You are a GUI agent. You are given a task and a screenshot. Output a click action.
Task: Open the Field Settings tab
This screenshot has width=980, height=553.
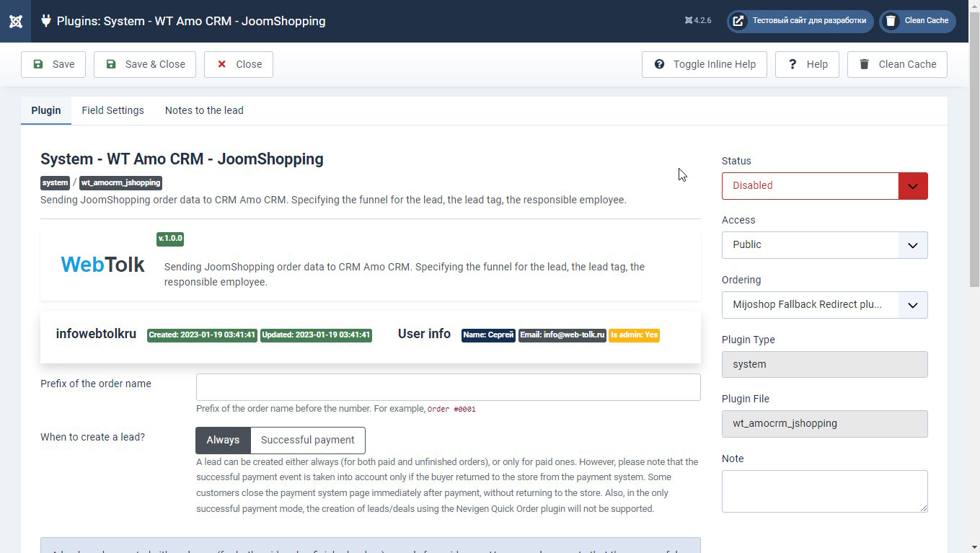[x=112, y=110]
